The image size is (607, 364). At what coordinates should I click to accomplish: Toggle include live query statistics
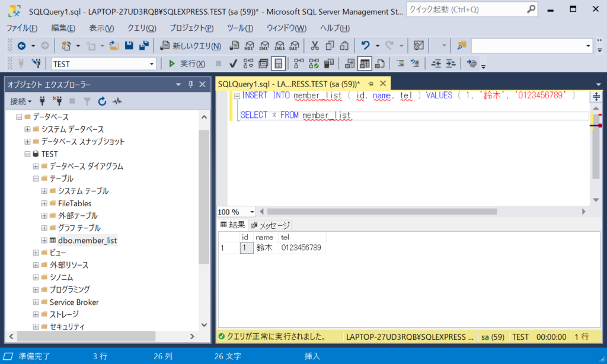pos(314,63)
